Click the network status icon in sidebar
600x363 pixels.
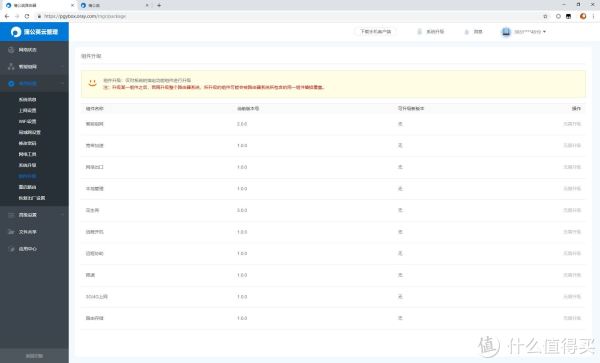(11, 50)
